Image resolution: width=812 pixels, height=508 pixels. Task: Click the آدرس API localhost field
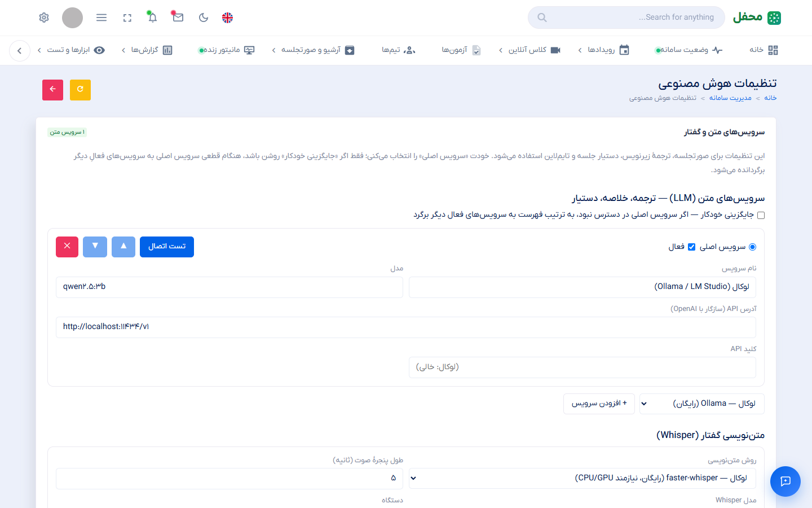[406, 327]
